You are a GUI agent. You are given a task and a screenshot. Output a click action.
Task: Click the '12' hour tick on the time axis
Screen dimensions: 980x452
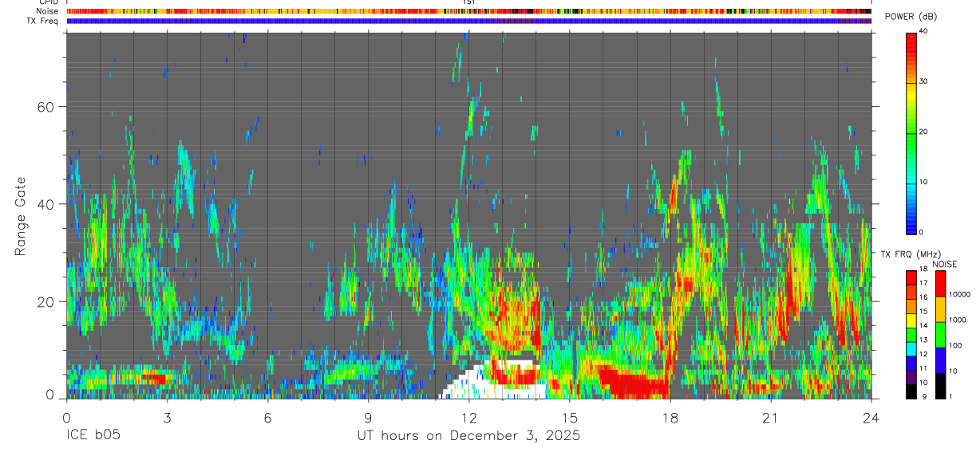coord(468,418)
